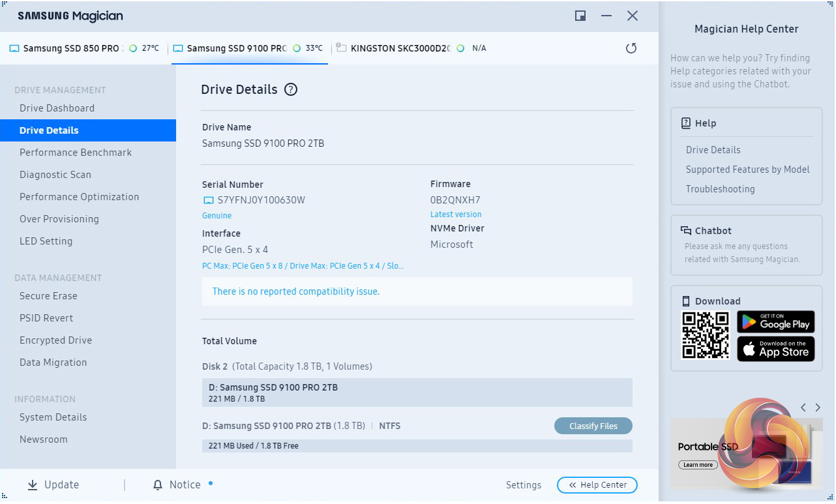
Task: Click the Google Play badge
Action: [x=775, y=322]
